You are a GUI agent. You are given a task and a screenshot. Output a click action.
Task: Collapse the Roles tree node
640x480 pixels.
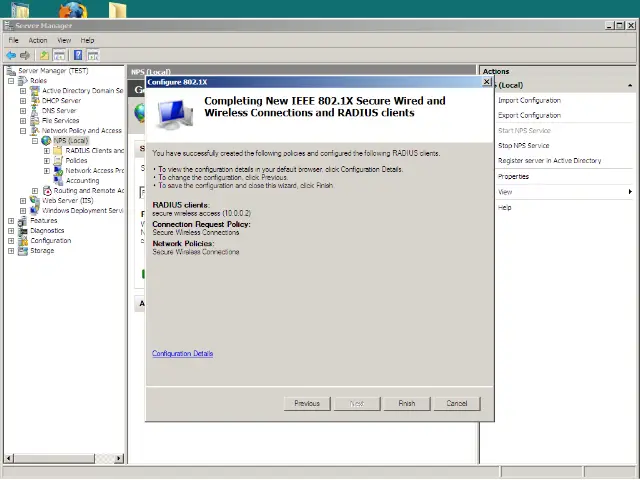coord(11,81)
